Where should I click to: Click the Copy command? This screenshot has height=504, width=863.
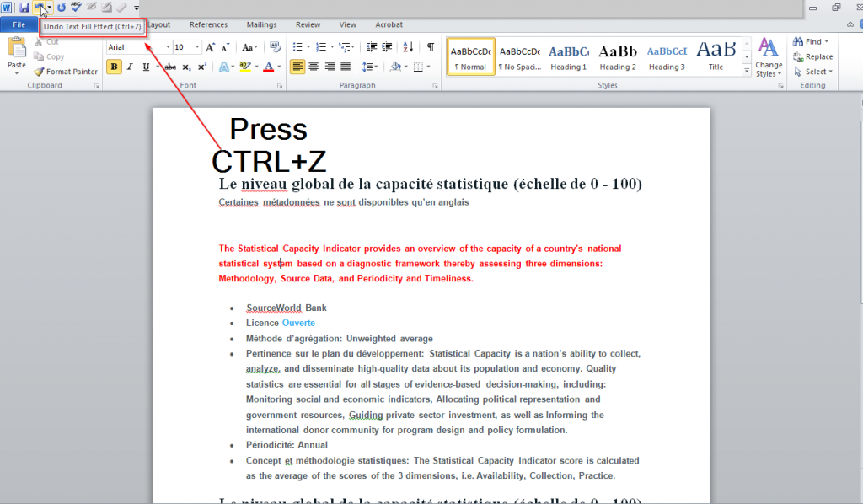49,56
